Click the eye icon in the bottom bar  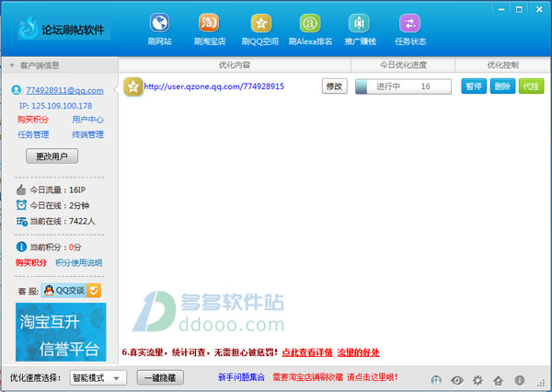click(457, 380)
